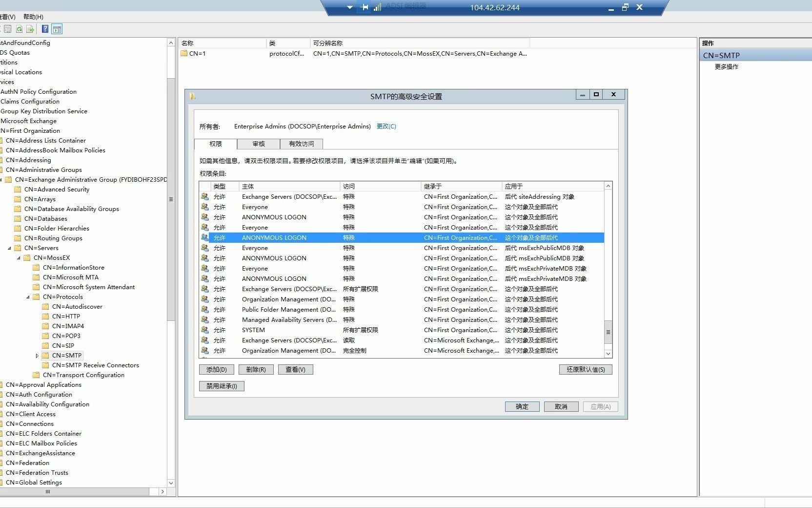Select Organization Management 完全控制 entry
The height and width of the screenshot is (508, 812).
402,350
